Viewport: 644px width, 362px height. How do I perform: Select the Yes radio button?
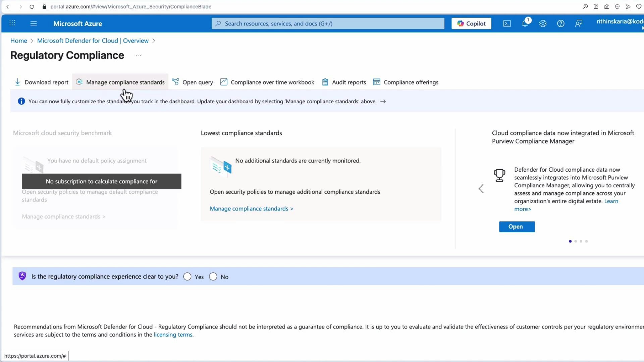coord(187,277)
